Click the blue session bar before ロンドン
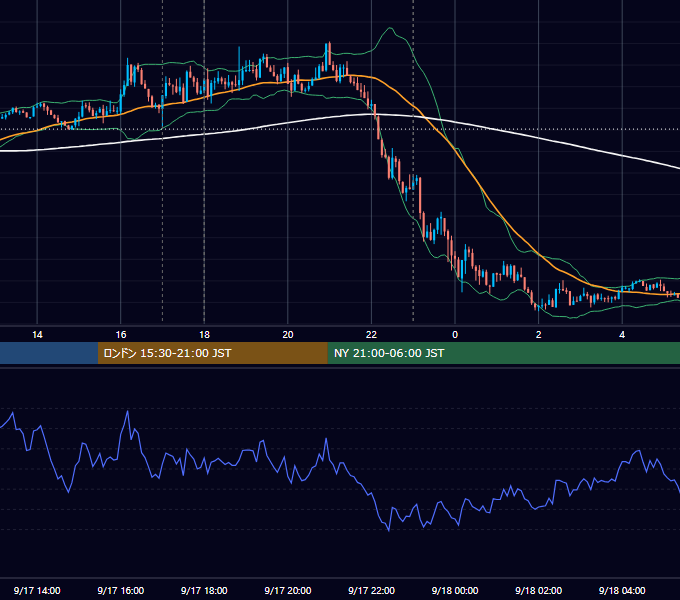Viewport: 680px width, 600px height. pos(49,353)
